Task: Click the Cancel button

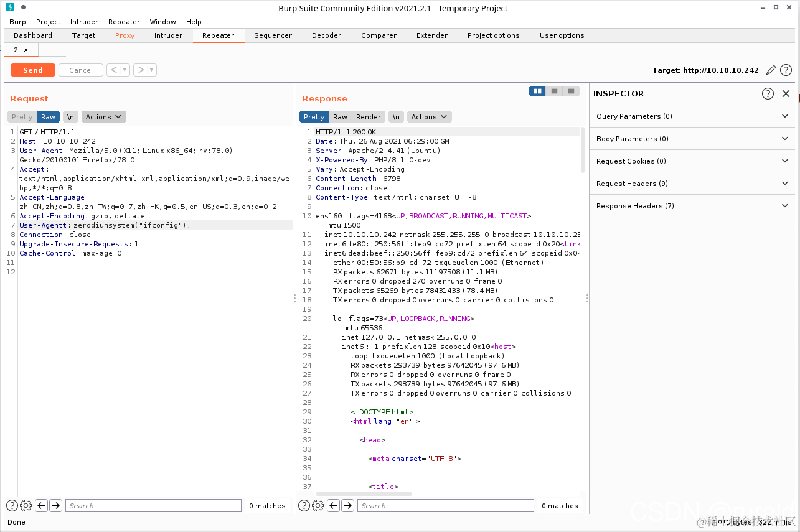Action: [x=81, y=70]
